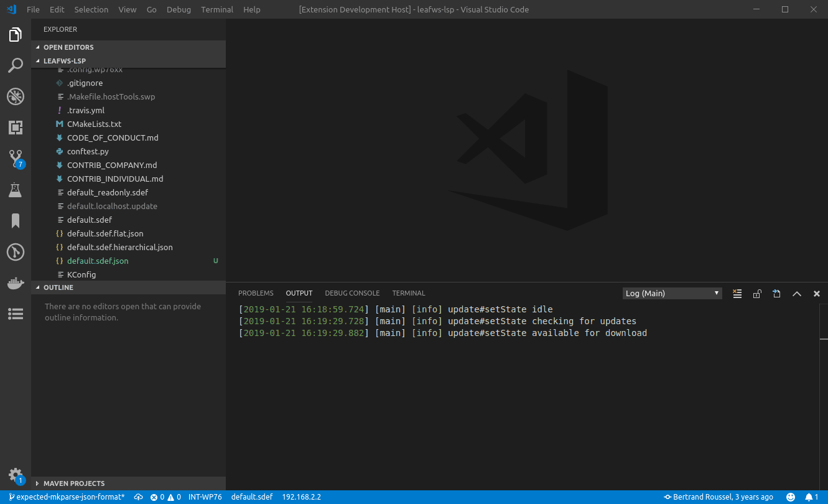
Task: Open the Bookmarks view in activity bar
Action: [x=16, y=221]
